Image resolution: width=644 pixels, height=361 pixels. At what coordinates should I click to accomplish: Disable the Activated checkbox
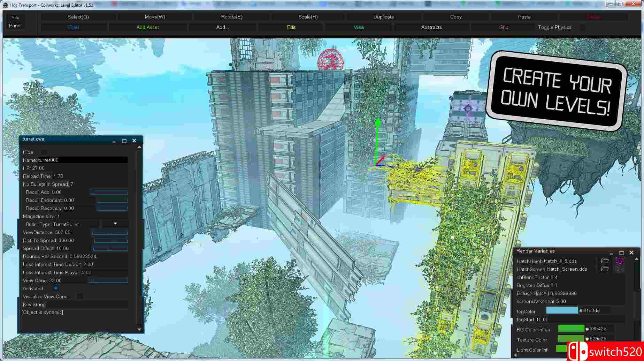coord(55,288)
